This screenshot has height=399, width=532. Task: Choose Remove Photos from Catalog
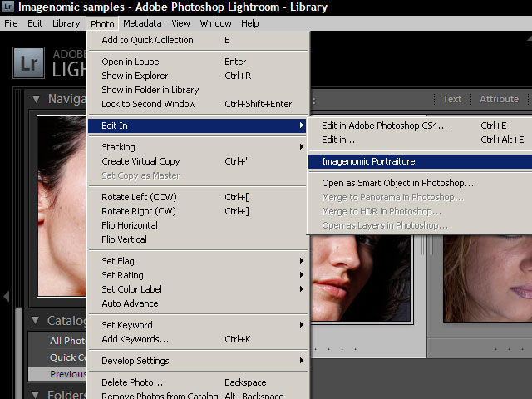(198, 395)
